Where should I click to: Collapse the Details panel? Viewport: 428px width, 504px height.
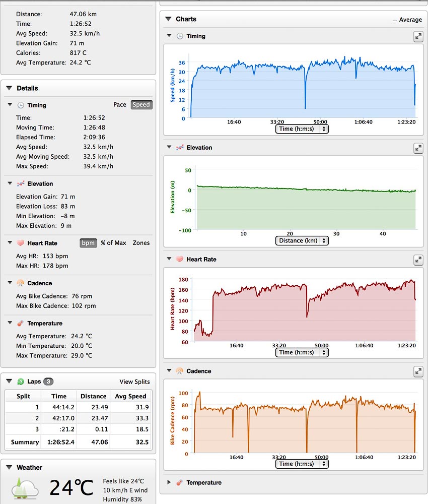pyautogui.click(x=9, y=88)
